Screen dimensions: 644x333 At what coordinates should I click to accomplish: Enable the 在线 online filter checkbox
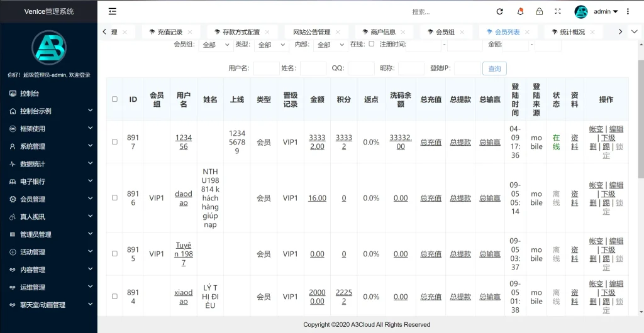(x=371, y=44)
